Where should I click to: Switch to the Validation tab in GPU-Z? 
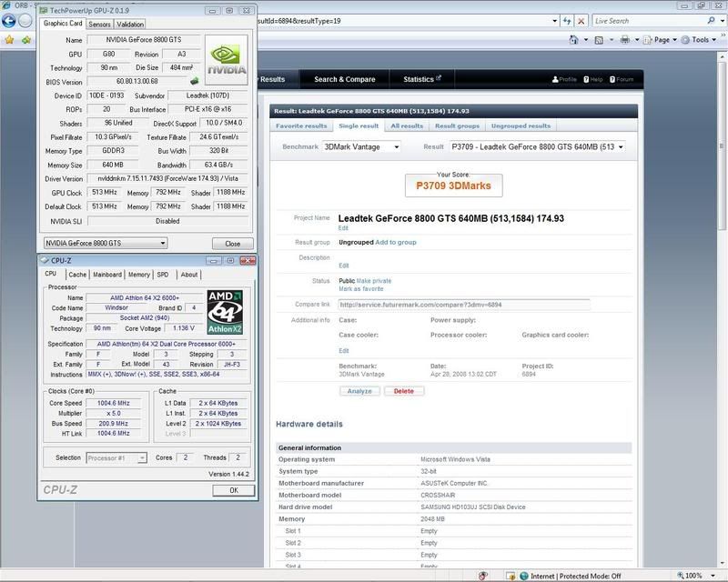coord(129,25)
